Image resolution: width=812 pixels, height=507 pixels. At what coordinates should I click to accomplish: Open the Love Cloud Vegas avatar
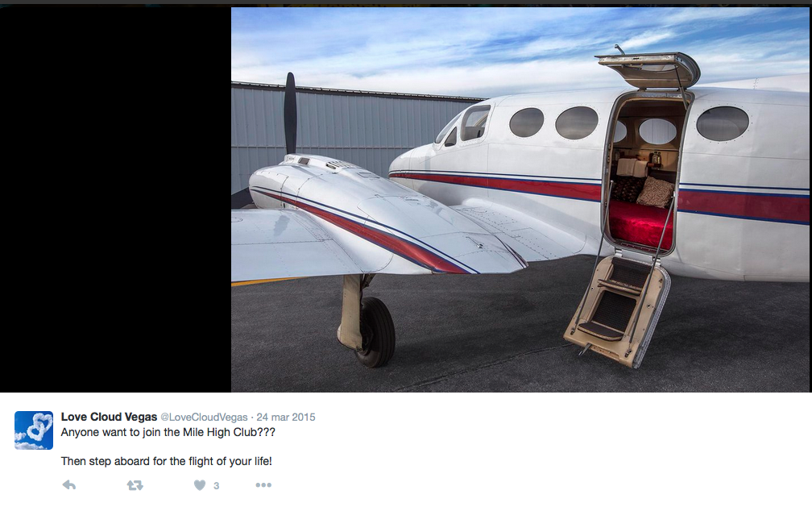point(34,430)
